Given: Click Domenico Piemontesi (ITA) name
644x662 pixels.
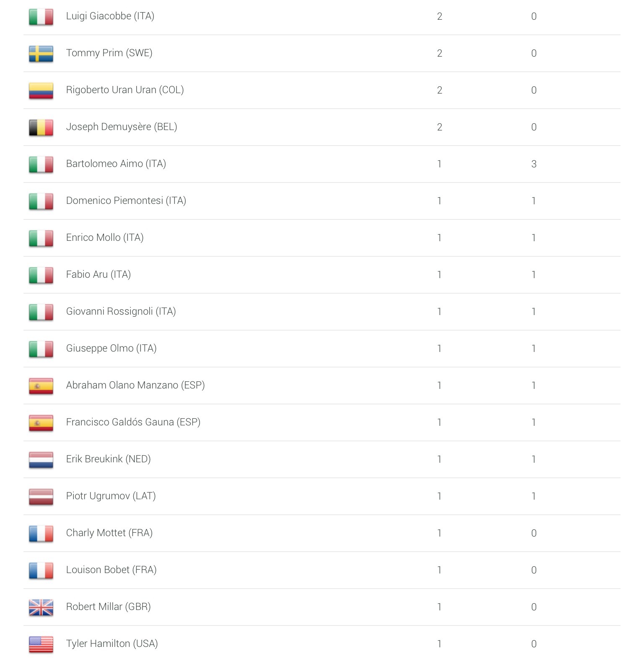Looking at the screenshot, I should (x=126, y=201).
